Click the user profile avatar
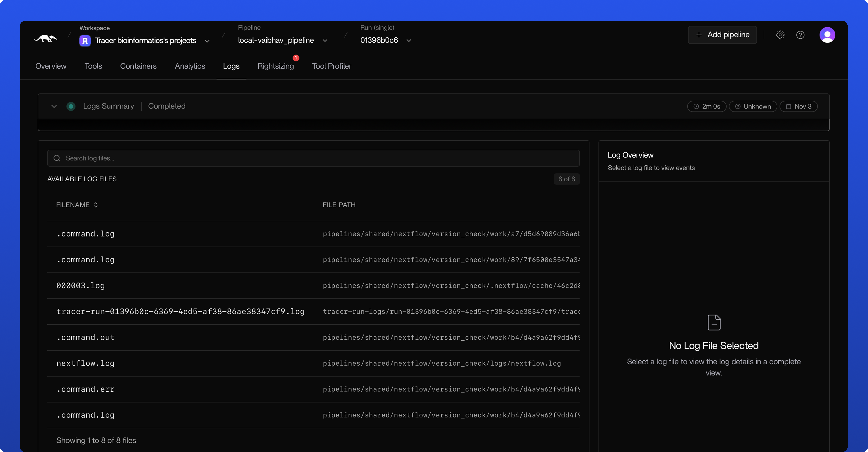Viewport: 868px width, 452px height. click(x=828, y=35)
